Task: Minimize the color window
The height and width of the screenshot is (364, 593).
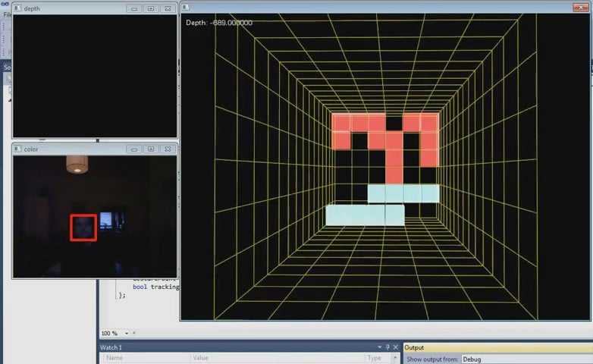Action: [x=134, y=149]
